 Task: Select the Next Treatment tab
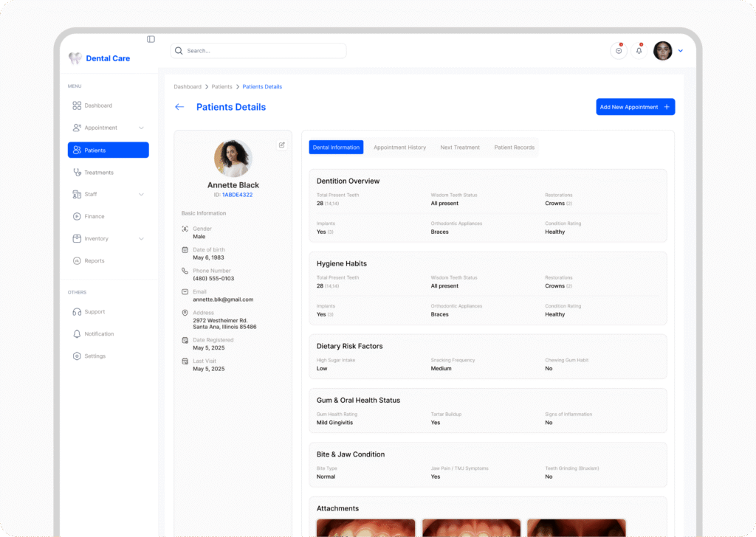point(460,148)
